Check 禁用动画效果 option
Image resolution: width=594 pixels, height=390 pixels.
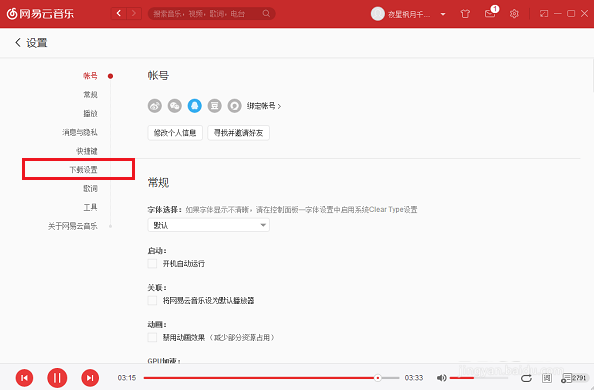pos(152,337)
